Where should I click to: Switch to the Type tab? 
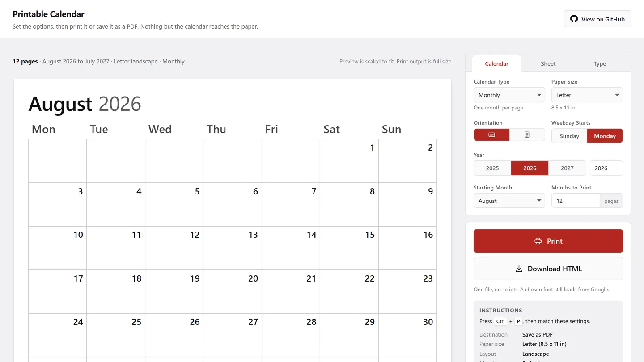click(600, 63)
